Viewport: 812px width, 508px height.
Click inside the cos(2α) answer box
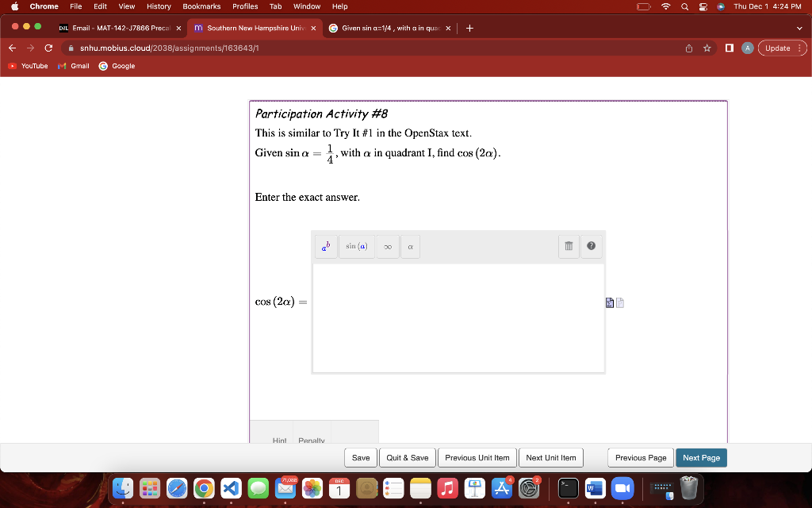458,318
